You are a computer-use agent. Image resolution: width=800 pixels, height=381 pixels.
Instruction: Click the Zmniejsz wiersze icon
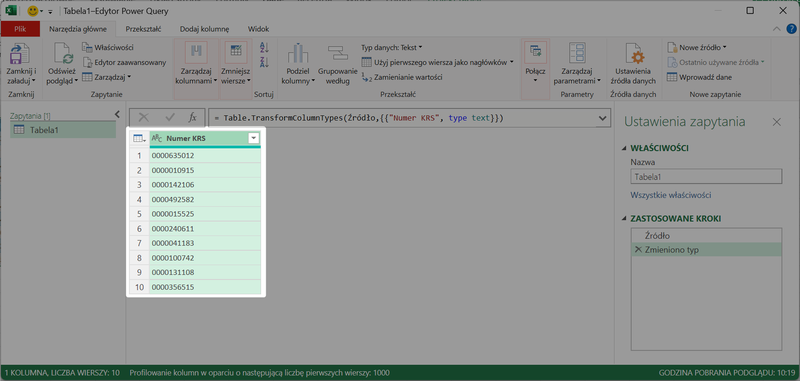tap(236, 53)
